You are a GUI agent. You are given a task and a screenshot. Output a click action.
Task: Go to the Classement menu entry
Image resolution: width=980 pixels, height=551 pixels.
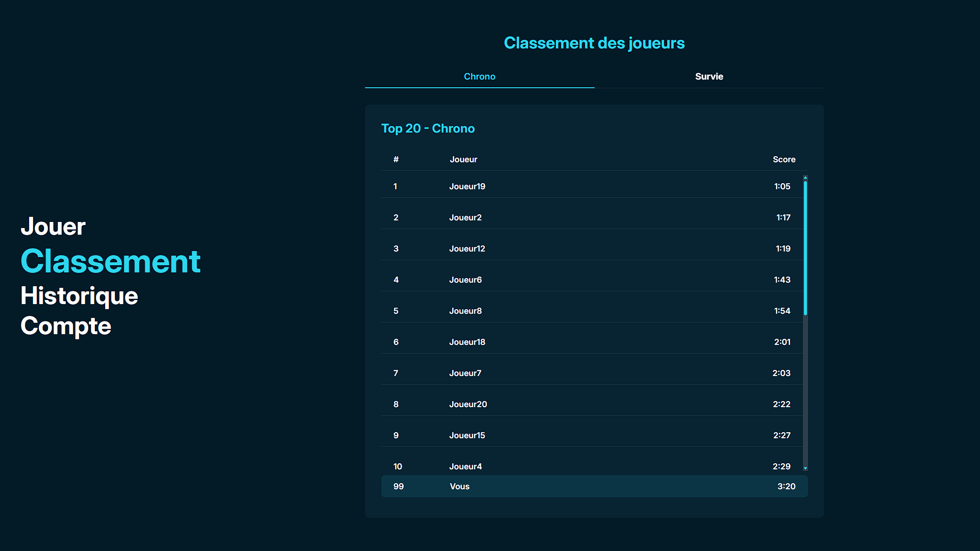tap(110, 261)
